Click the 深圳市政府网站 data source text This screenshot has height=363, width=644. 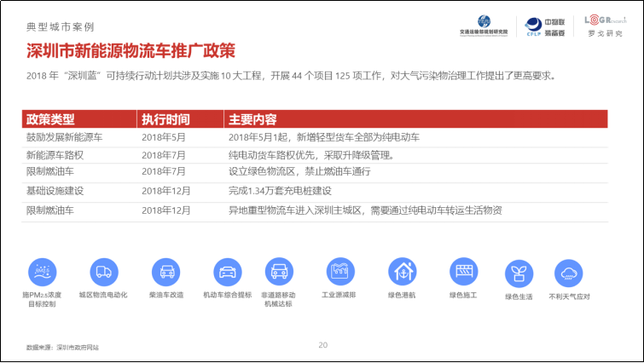click(x=78, y=348)
